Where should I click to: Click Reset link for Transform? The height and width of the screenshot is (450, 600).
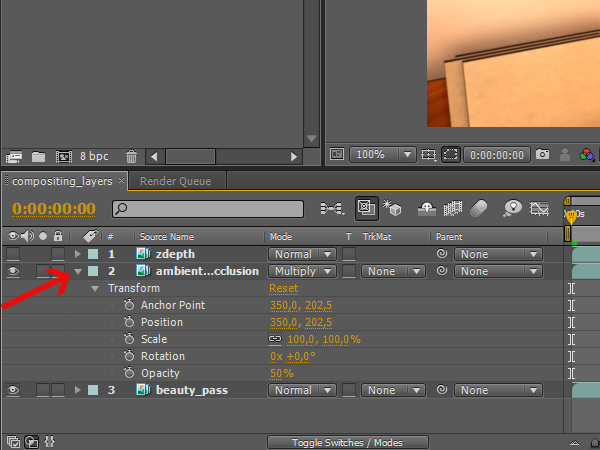click(283, 288)
